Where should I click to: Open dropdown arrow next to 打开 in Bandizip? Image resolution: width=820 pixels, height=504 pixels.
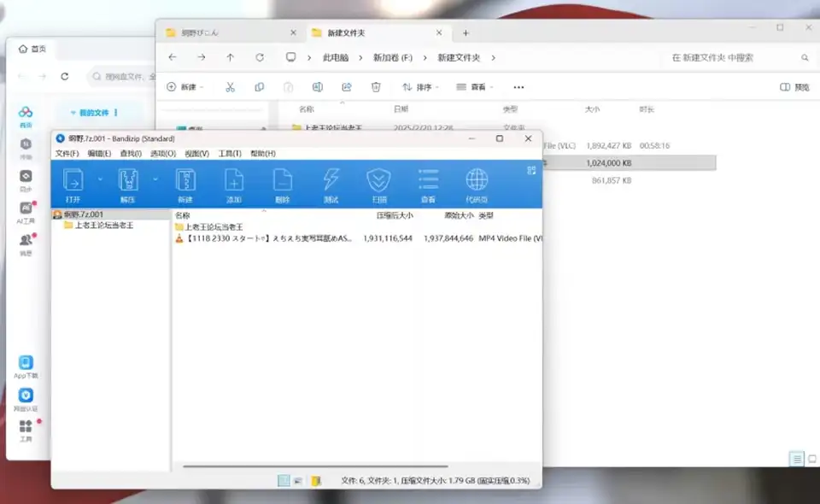point(100,179)
